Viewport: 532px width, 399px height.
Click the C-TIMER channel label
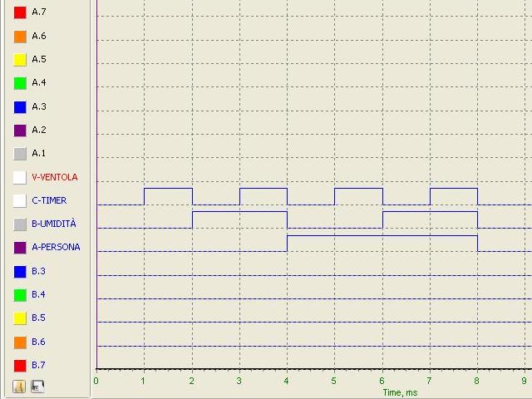(49, 200)
